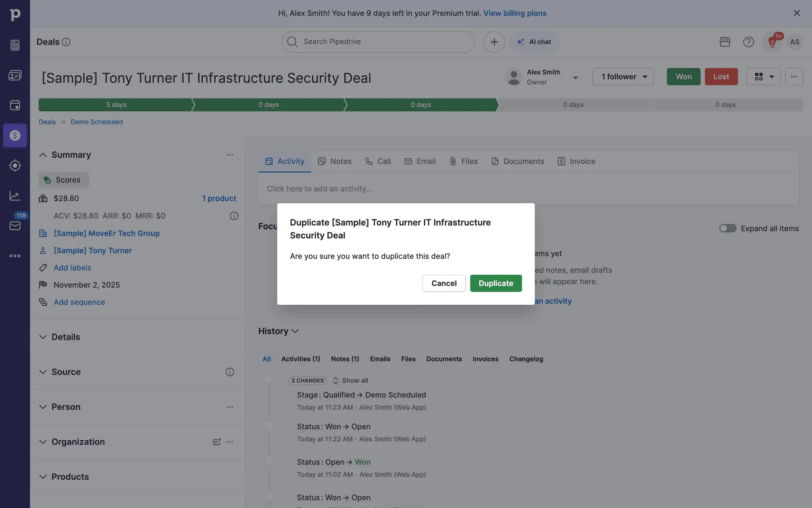Open the 1 follower dropdown
The width and height of the screenshot is (812, 508).
623,77
